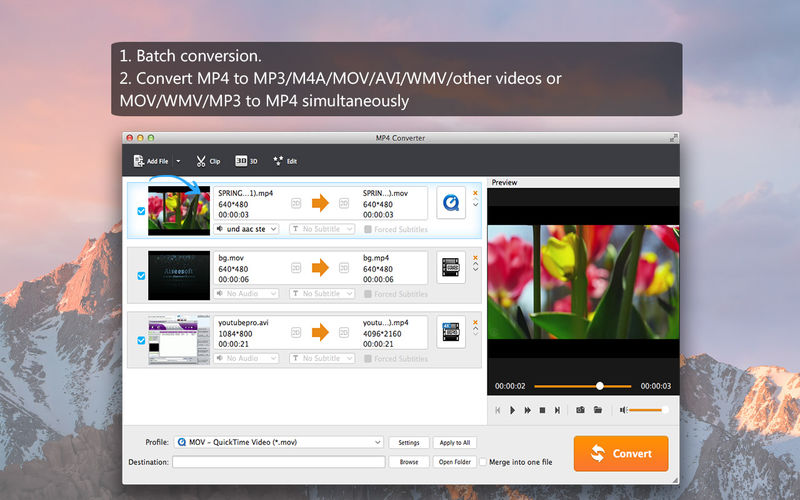Click the orange arrow in bg.mov row
Viewport: 800px width, 500px height.
pyautogui.click(x=320, y=268)
